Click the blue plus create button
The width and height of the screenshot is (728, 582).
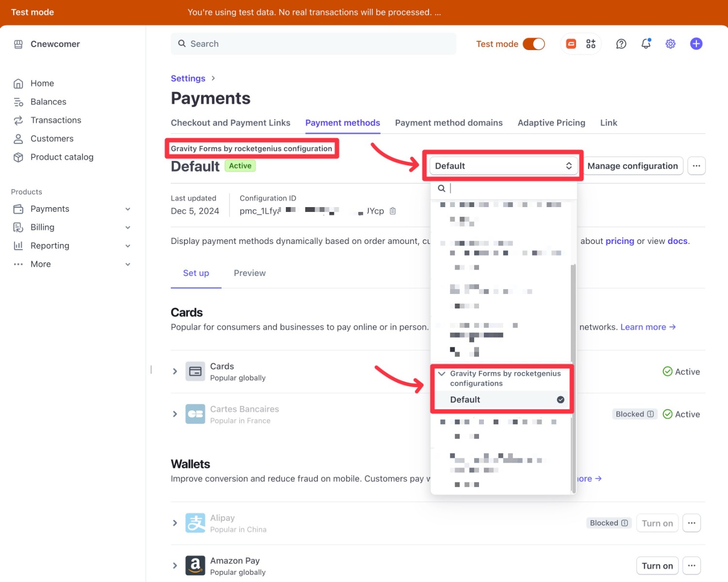point(696,44)
